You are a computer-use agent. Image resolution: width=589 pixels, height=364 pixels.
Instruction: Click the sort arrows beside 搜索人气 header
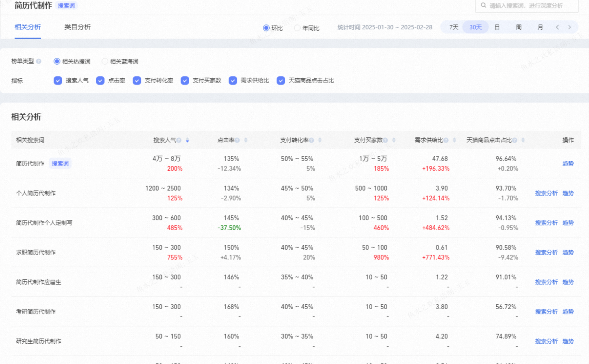pos(188,140)
